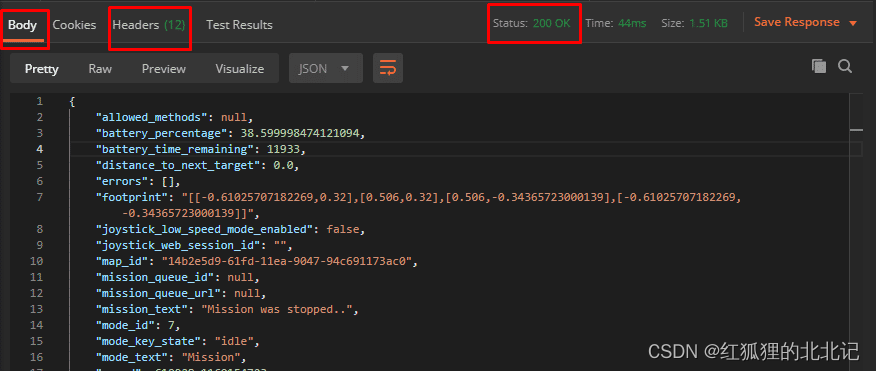This screenshot has height=371, width=876.
Task: Click the Time 44ms value
Action: (632, 23)
